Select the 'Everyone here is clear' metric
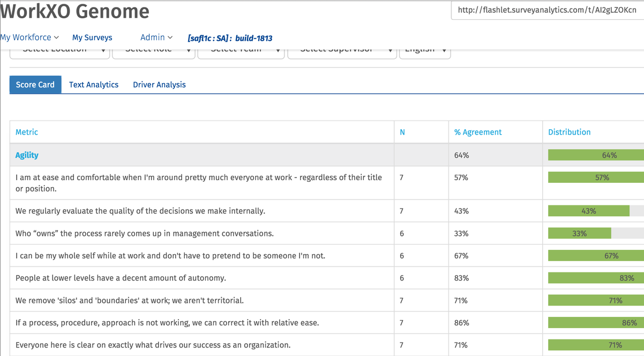 (153, 345)
